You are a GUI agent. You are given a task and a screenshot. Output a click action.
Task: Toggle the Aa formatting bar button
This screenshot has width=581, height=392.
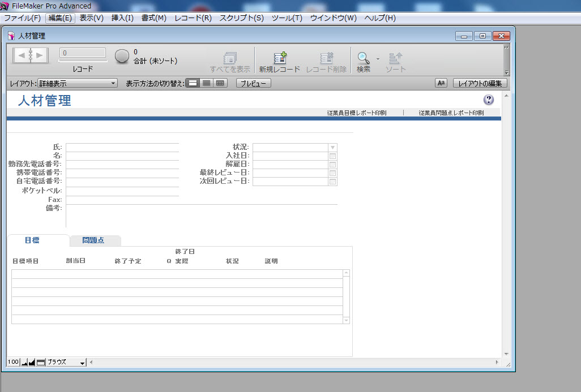click(x=441, y=83)
